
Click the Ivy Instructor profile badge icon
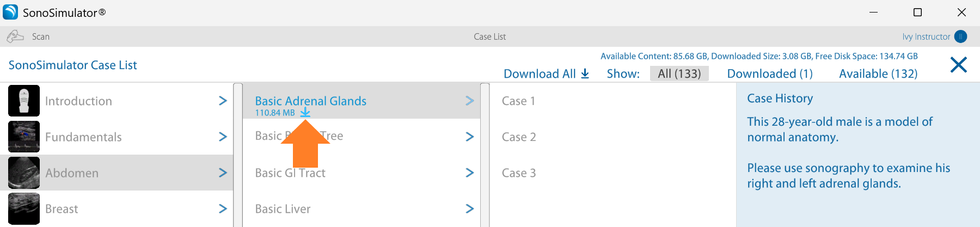960,36
